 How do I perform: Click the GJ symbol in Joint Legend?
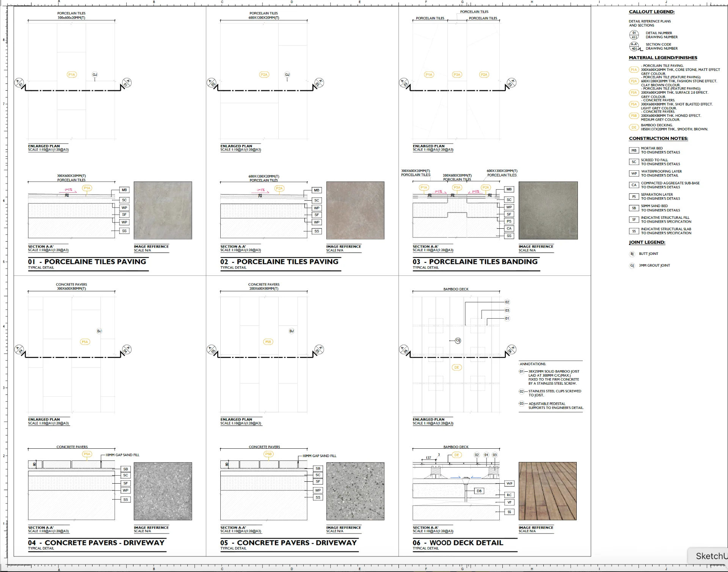[x=632, y=266]
